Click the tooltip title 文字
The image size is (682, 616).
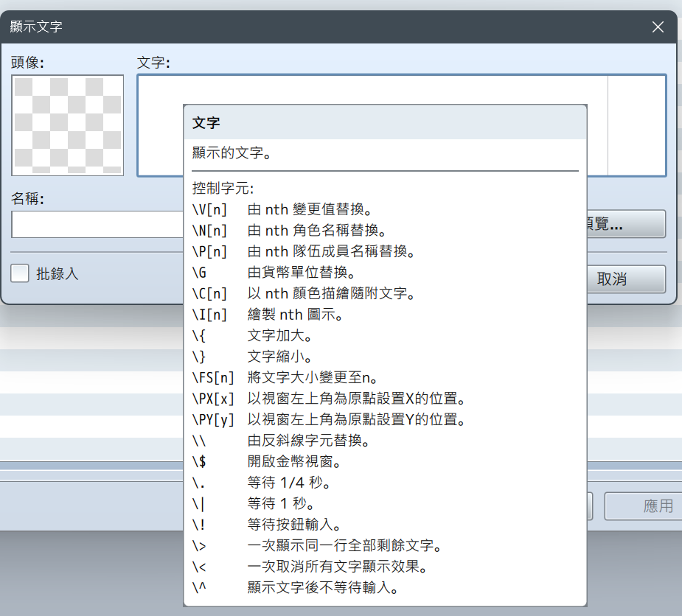tap(206, 123)
